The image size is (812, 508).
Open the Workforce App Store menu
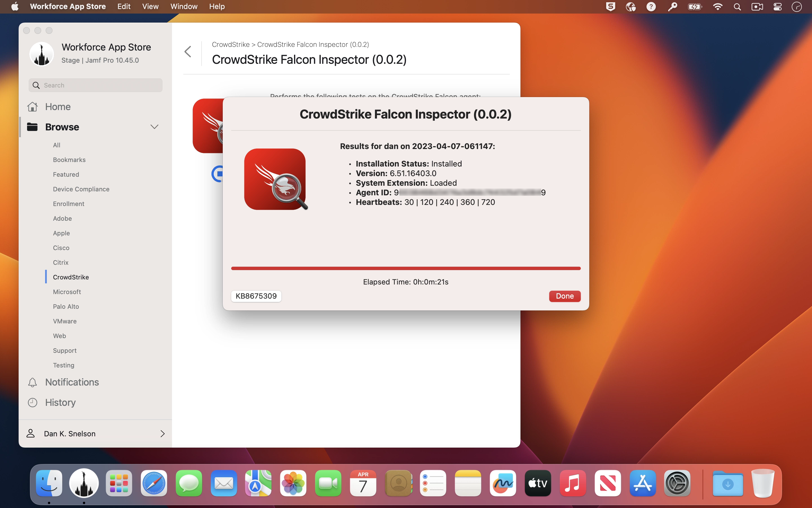[x=68, y=6]
